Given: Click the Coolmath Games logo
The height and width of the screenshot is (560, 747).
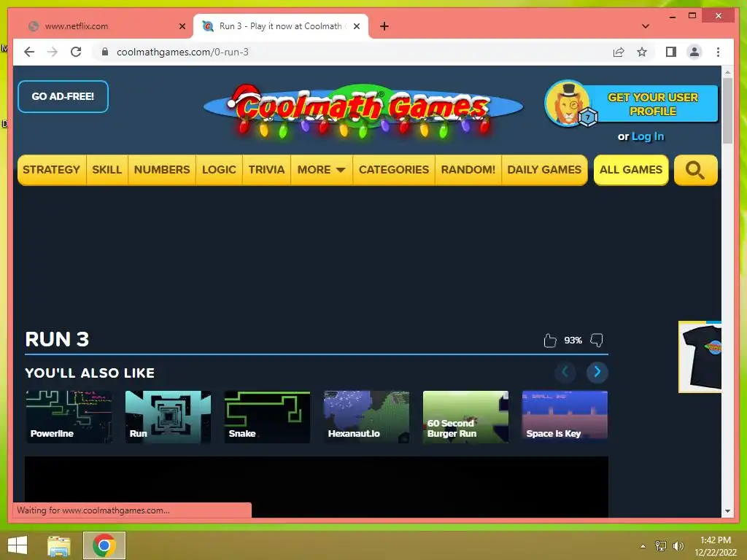Looking at the screenshot, I should (x=363, y=111).
